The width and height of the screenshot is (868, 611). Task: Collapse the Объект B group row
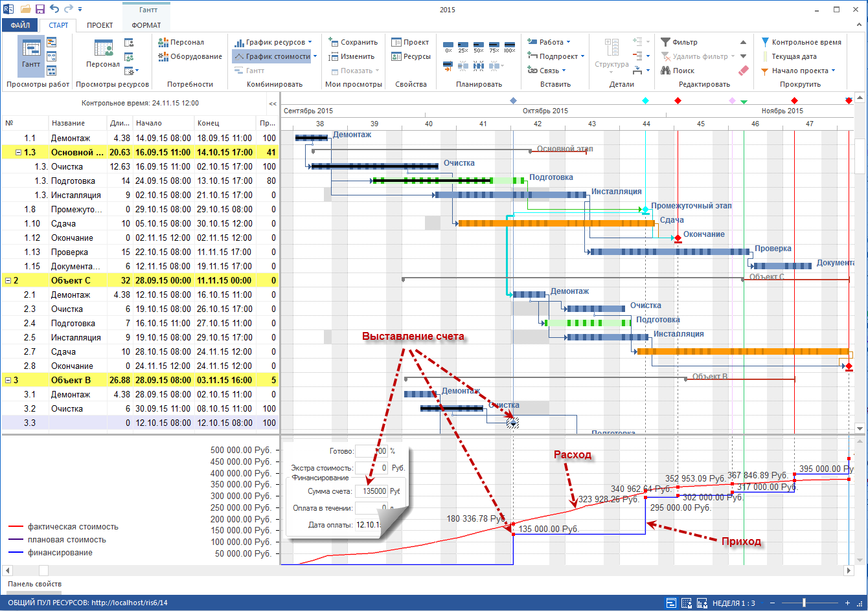(x=8, y=381)
